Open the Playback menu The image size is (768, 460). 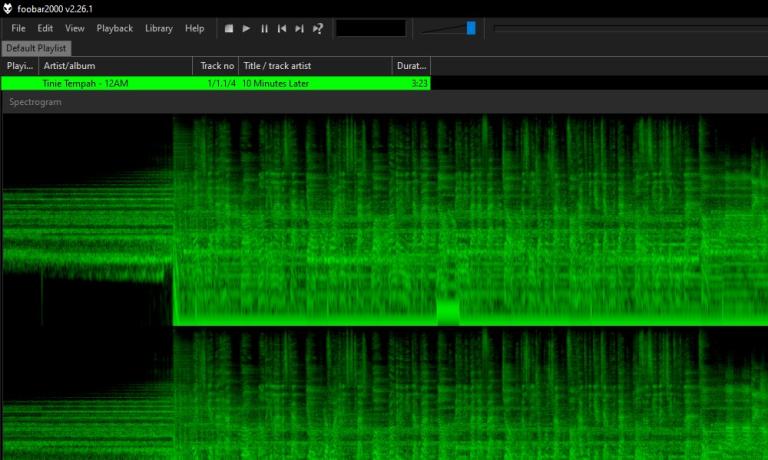pos(115,28)
